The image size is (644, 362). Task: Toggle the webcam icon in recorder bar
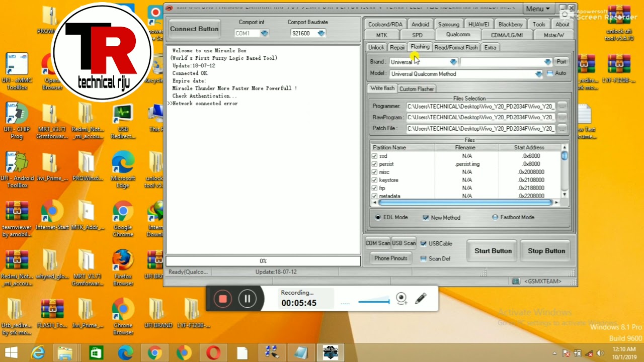pyautogui.click(x=401, y=299)
